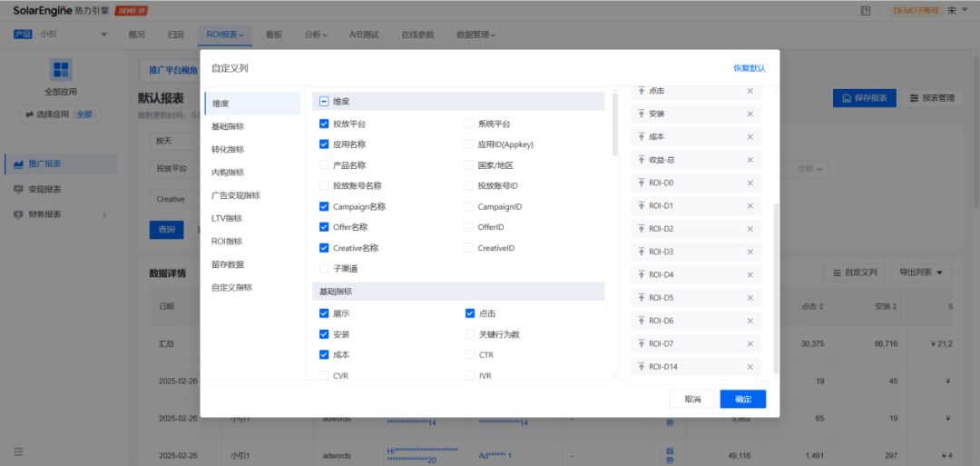
Task: Move ROI-D4 to top via arrow icon
Action: 641,274
